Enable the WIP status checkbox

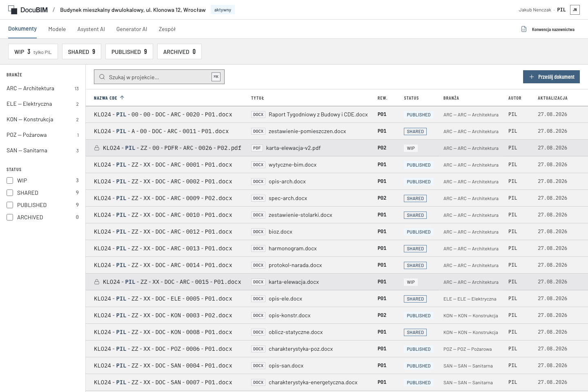10,180
